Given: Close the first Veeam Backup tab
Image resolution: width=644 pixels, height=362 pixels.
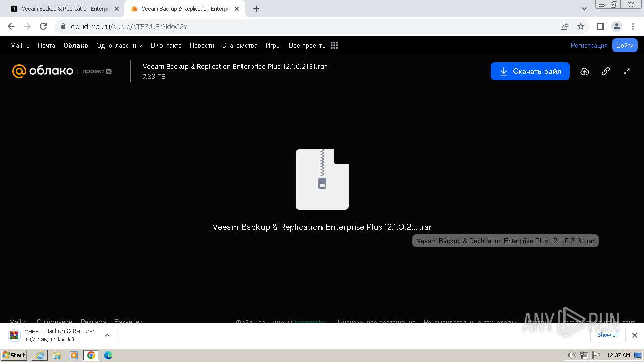Looking at the screenshot, I should tap(117, 9).
